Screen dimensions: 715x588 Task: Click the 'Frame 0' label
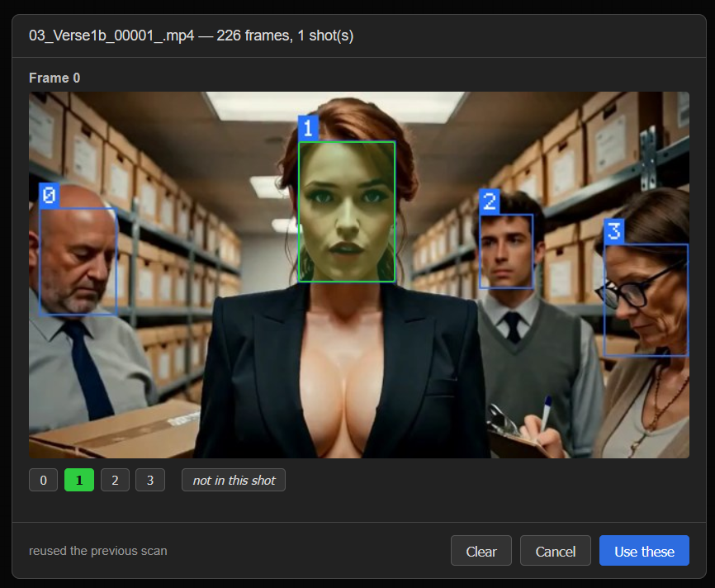(x=54, y=78)
